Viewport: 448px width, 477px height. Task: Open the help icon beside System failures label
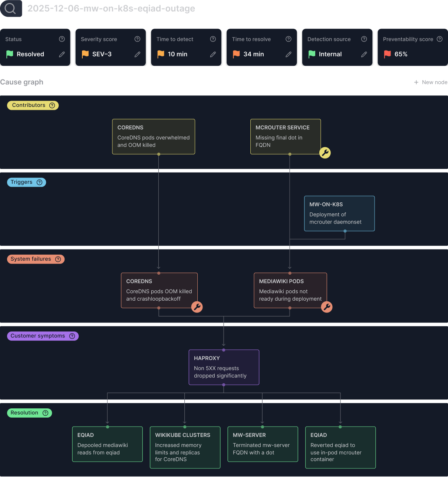[x=58, y=259]
